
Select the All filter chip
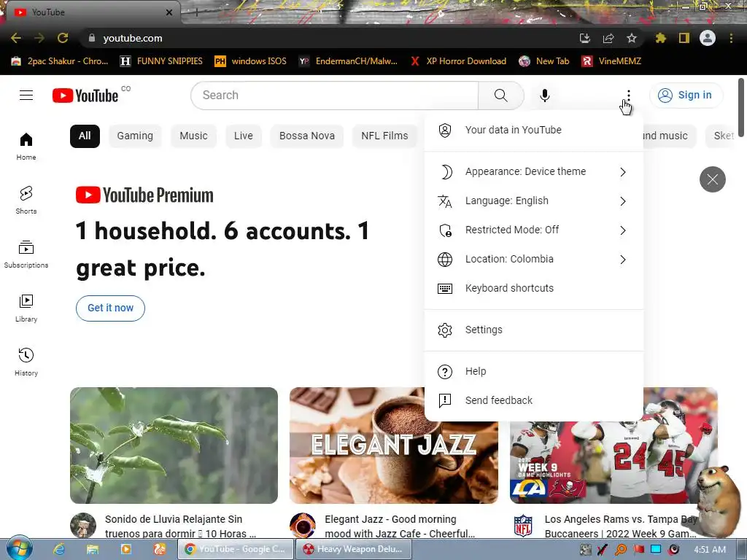pyautogui.click(x=85, y=136)
